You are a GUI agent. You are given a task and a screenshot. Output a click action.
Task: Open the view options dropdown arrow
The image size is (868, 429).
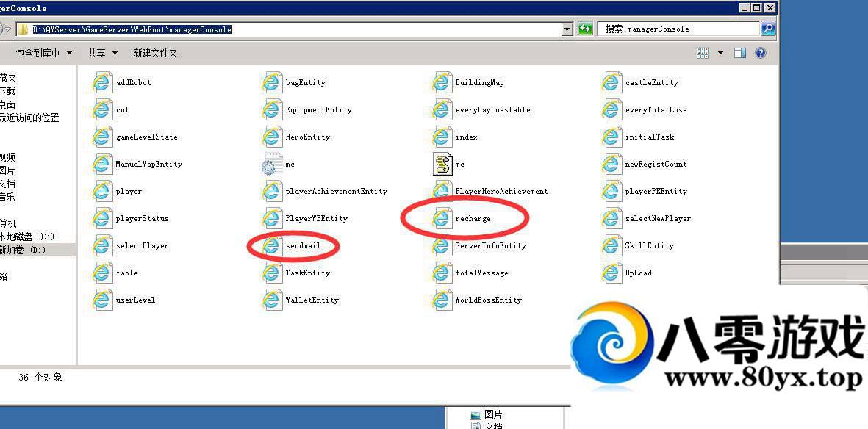[x=720, y=53]
